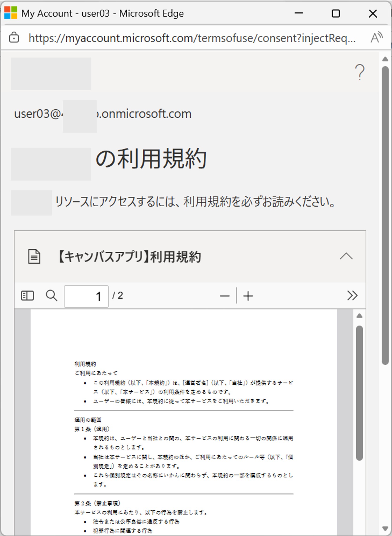This screenshot has width=392, height=536.
Task: Click the 【キャンバスアプリ】利用規約 header title
Action: pos(129,257)
